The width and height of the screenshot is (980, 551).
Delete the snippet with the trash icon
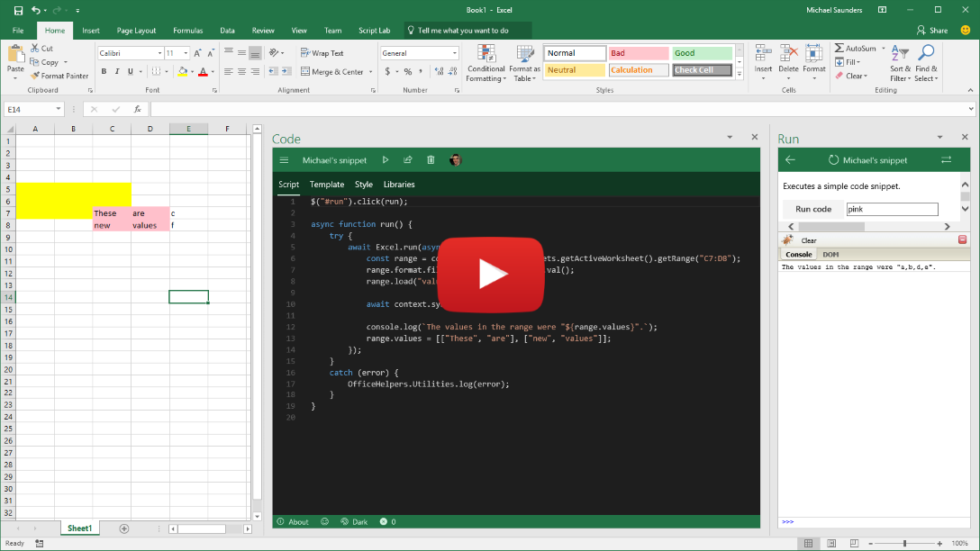tap(431, 160)
